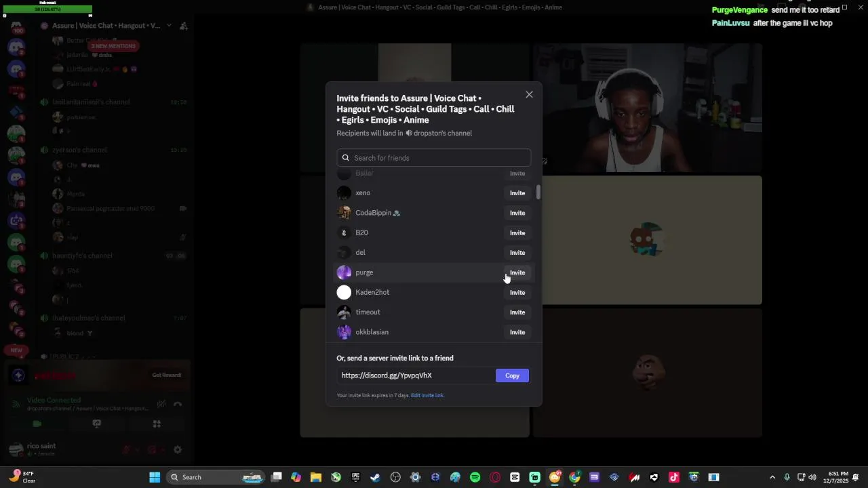Open Google Chrome from taskbar

click(574, 477)
